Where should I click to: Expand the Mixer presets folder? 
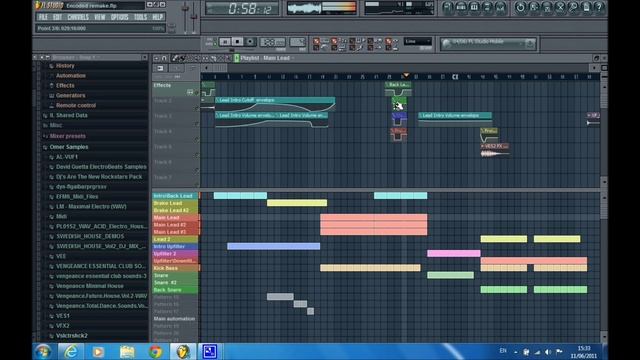67,136
